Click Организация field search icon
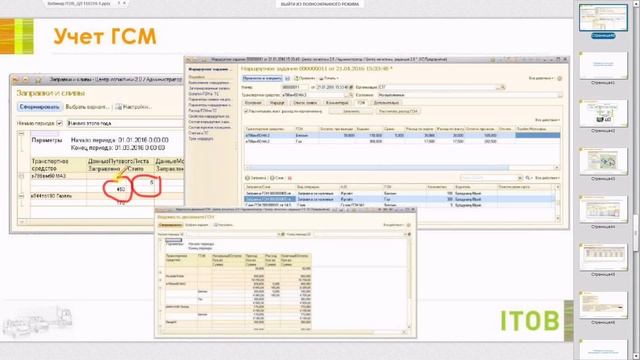640x360 pixels. pyautogui.click(x=503, y=87)
